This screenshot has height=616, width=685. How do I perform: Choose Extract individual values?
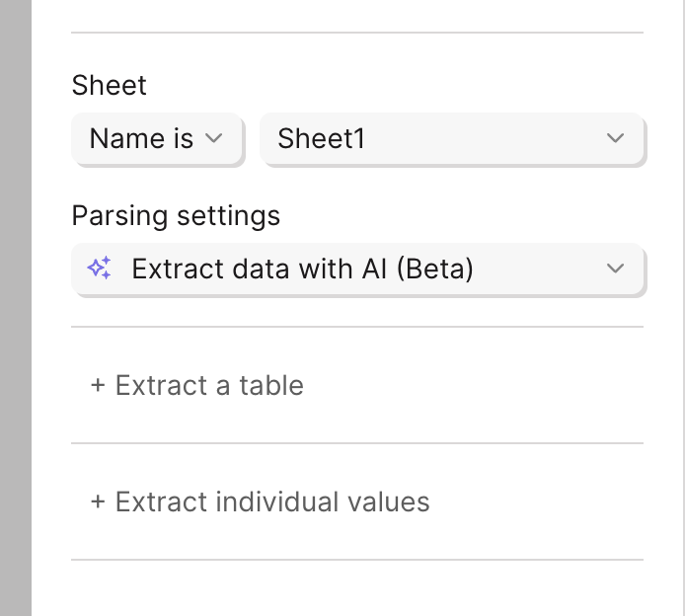click(x=261, y=501)
